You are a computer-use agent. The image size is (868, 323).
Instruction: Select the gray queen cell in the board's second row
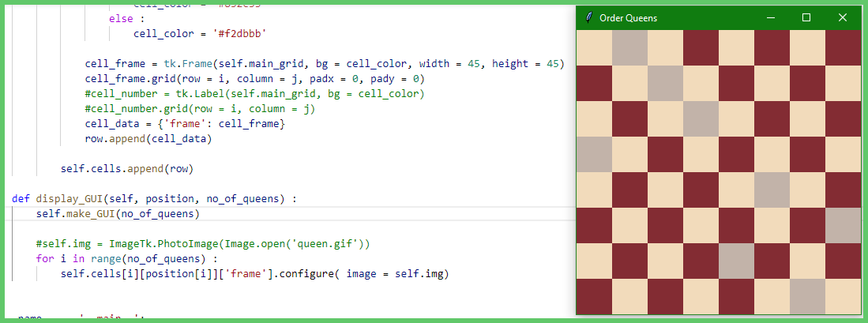[665, 83]
